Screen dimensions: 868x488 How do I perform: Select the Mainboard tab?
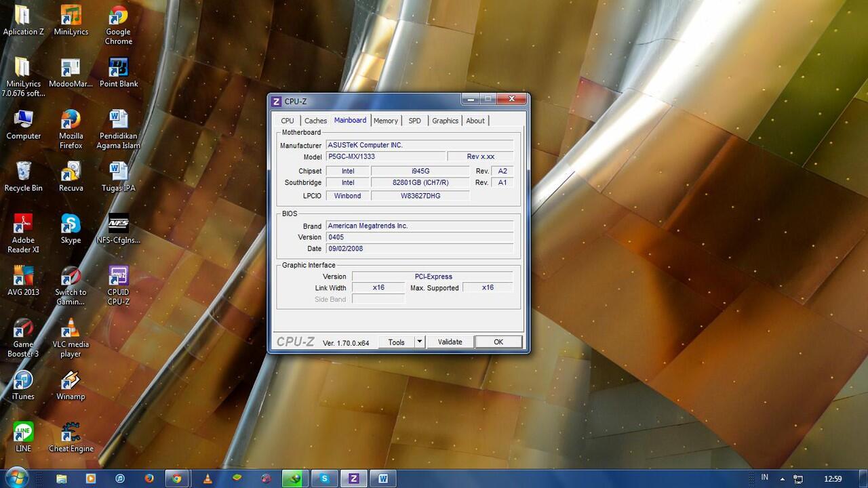[350, 120]
